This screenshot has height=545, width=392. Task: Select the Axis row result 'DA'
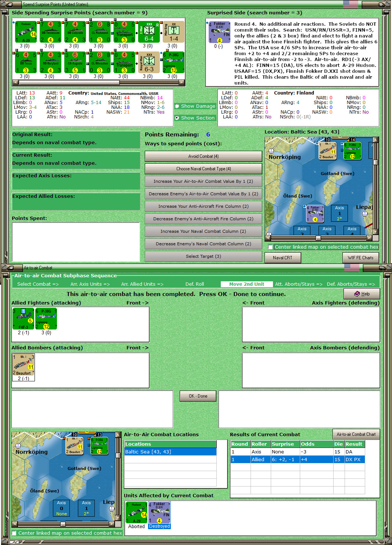tap(355, 452)
